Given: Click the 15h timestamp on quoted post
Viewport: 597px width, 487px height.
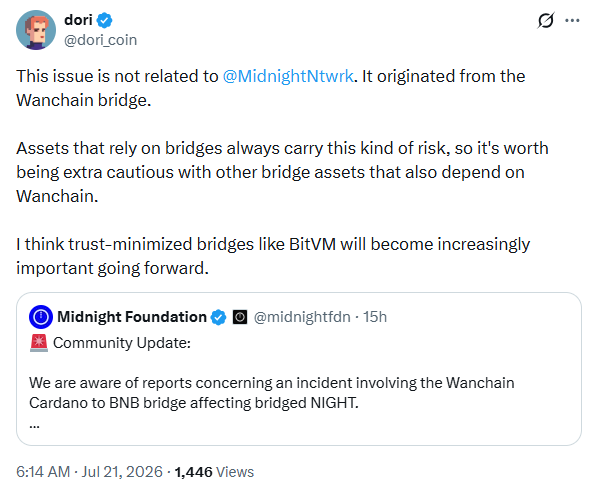Looking at the screenshot, I should [x=375, y=317].
